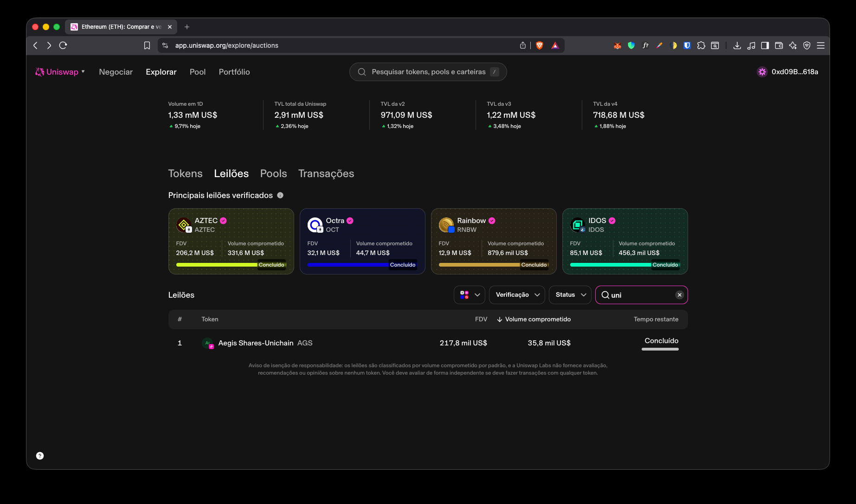Screen dimensions: 856x504
Task: Click the 217,8 mil US$ FDV value
Action: (x=463, y=343)
